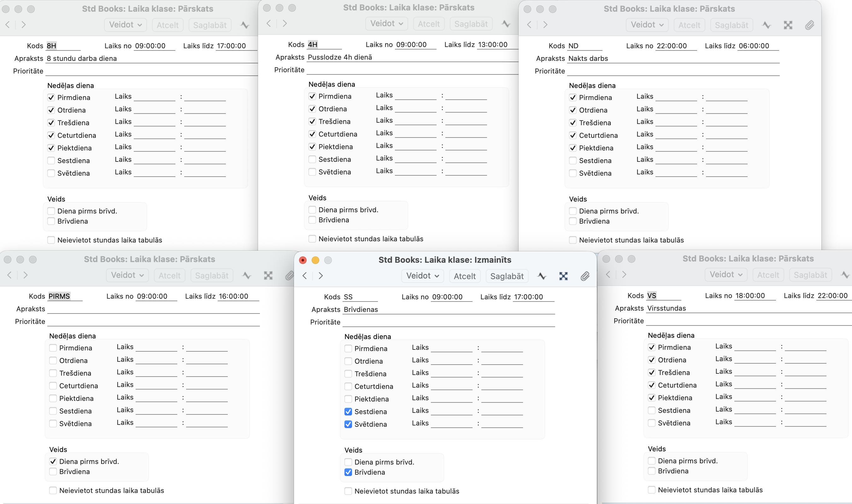
Task: Go to previous record in SS window
Action: (305, 276)
